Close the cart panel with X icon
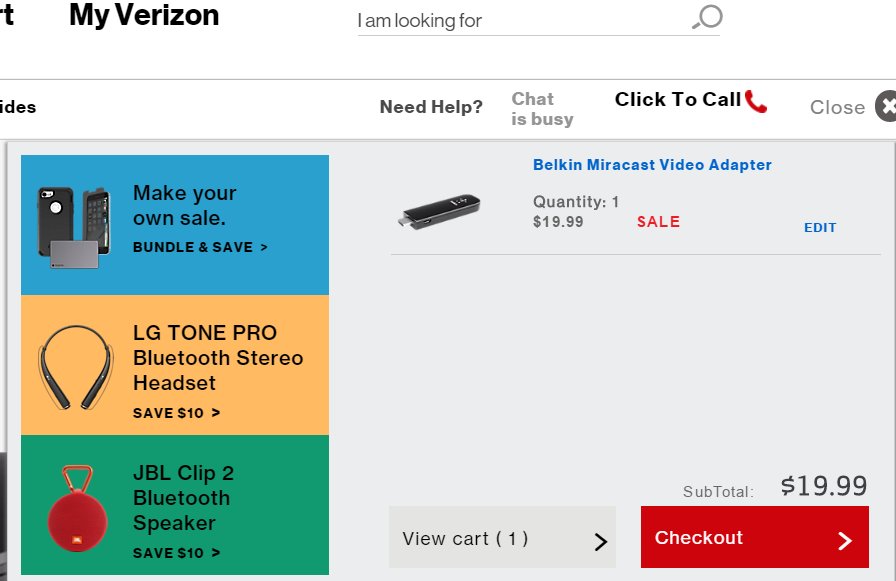This screenshot has height=581, width=896. (x=886, y=106)
